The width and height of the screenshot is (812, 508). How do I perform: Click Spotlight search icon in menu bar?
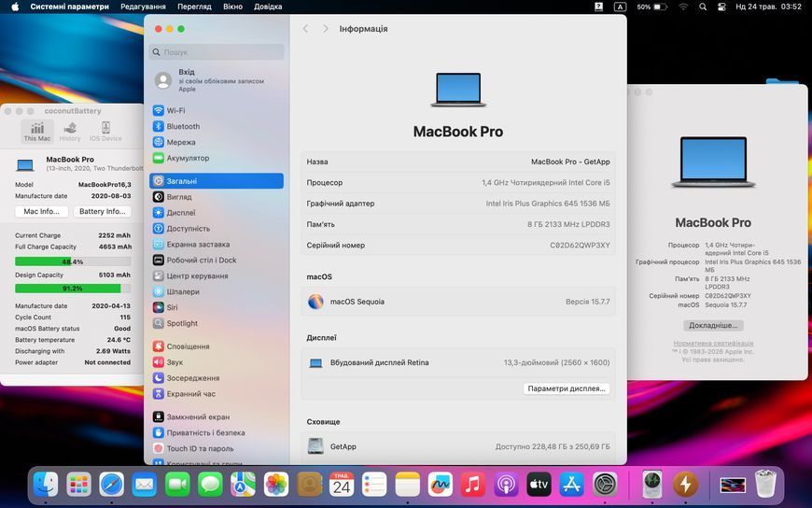(703, 7)
